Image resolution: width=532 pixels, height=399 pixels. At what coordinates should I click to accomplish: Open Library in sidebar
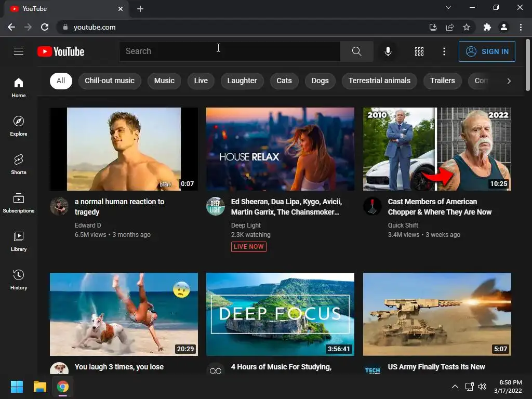19,241
